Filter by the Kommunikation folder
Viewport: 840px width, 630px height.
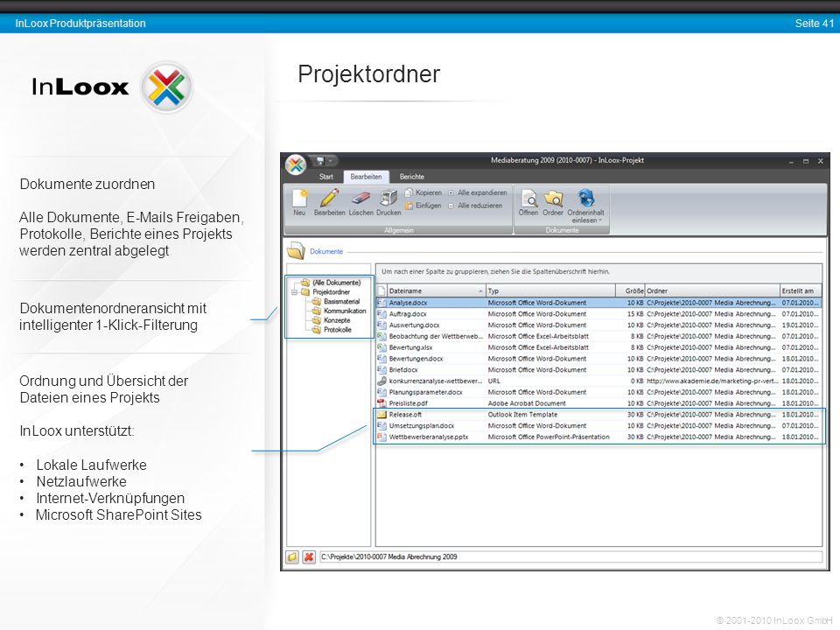(x=345, y=311)
